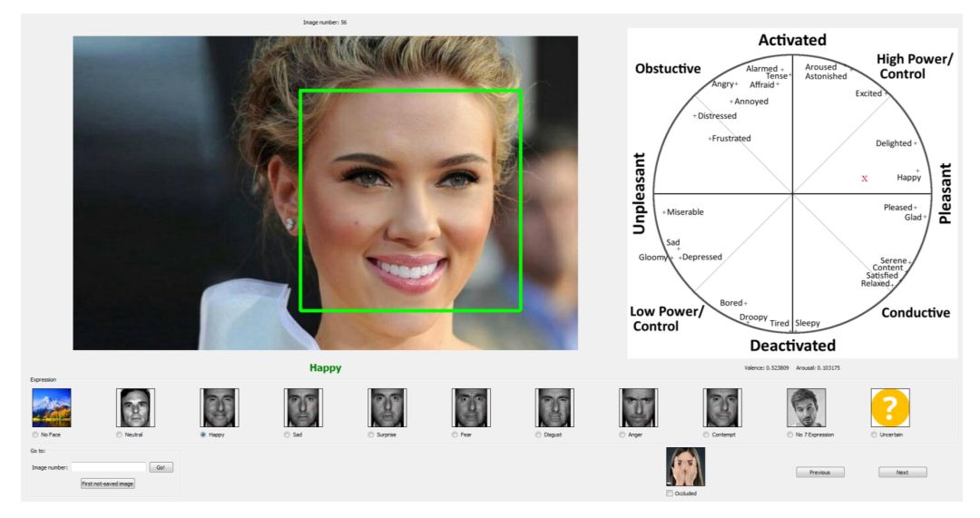The height and width of the screenshot is (518, 980).
Task: Select the Anger radio button
Action: click(622, 435)
